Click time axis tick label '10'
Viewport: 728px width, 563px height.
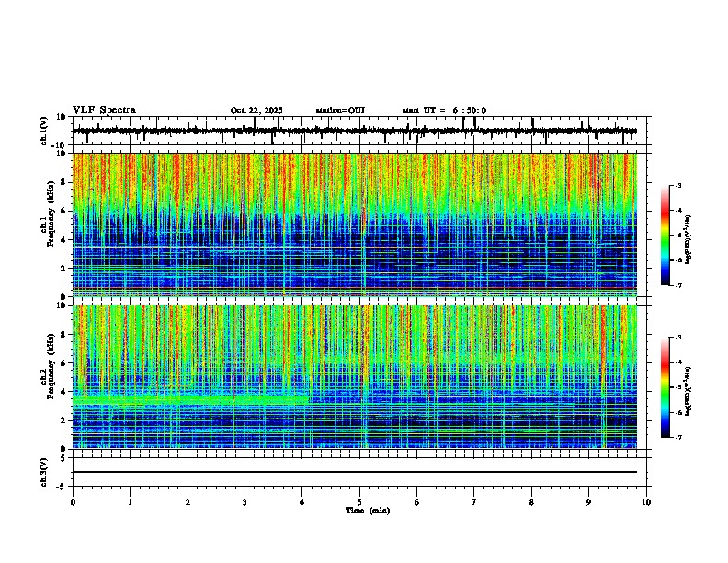click(x=646, y=502)
